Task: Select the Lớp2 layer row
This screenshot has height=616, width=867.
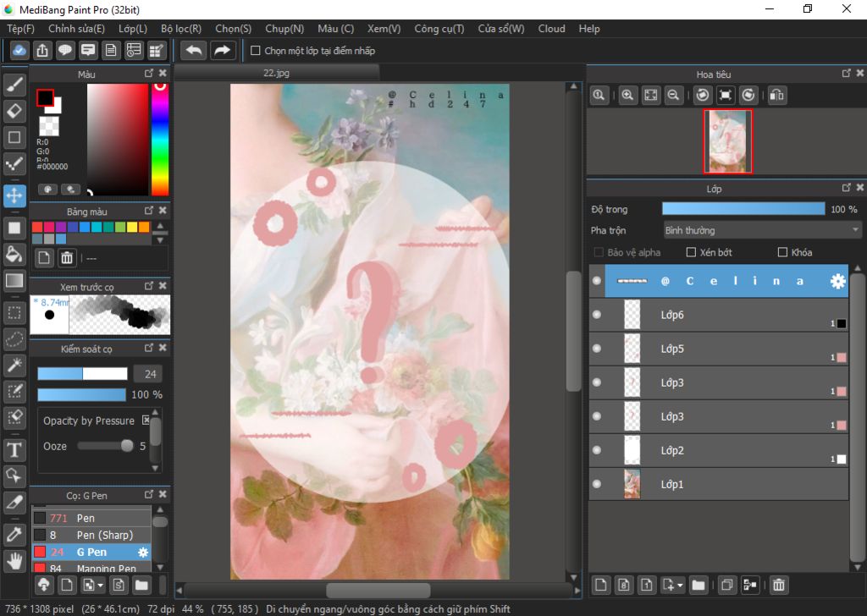Action: point(719,450)
